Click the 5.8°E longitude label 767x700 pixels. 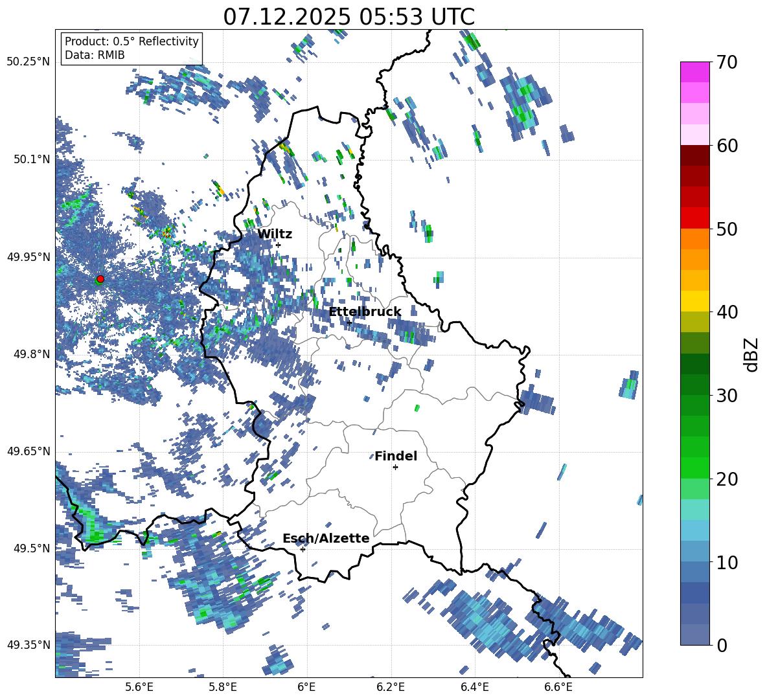[223, 687]
